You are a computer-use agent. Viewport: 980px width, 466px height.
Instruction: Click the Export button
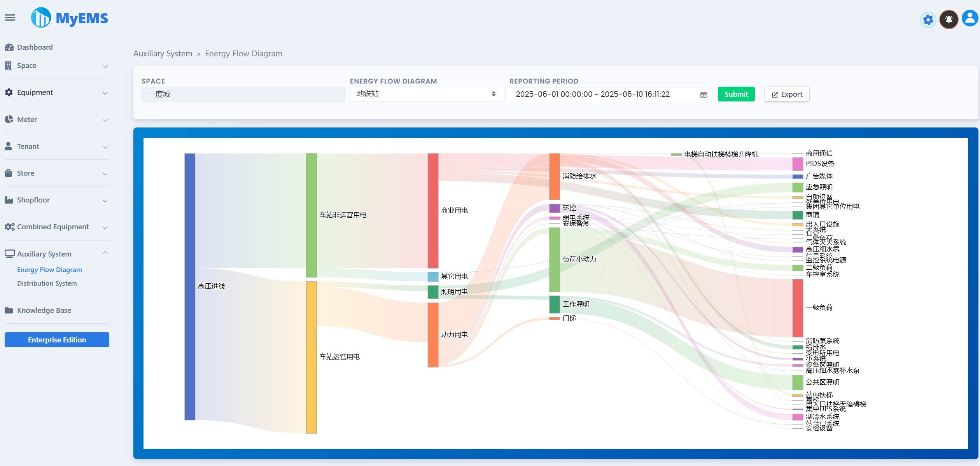(786, 94)
